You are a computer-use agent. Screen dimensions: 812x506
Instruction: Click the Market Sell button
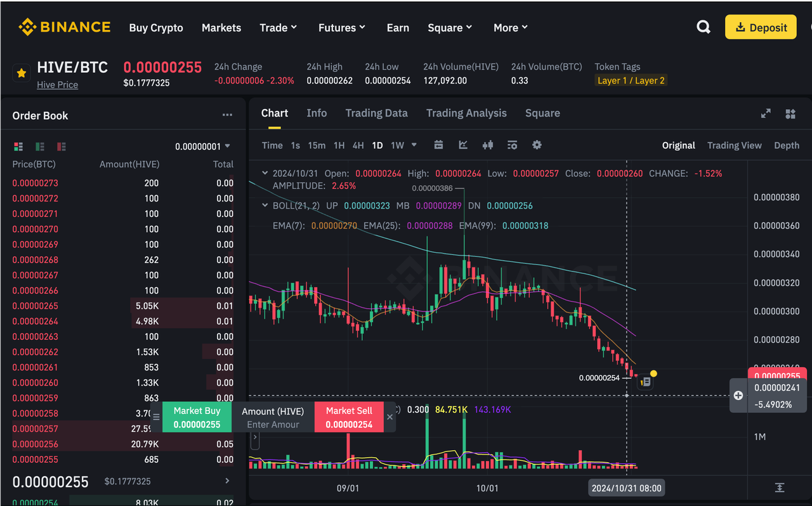click(x=349, y=417)
